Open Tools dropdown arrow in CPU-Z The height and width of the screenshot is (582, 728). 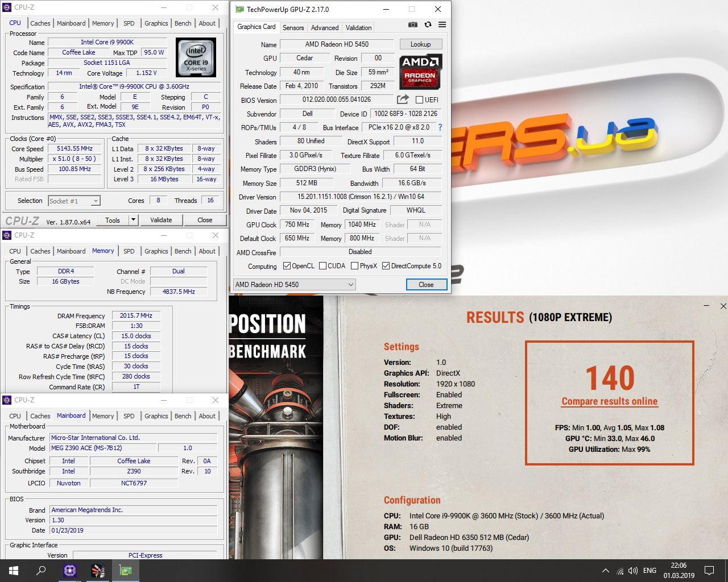tap(133, 220)
